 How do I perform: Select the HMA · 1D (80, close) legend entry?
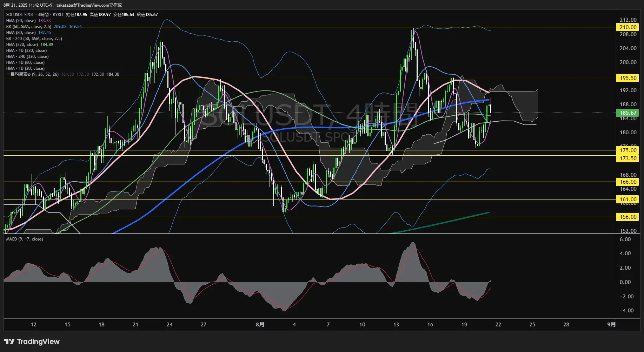click(25, 62)
